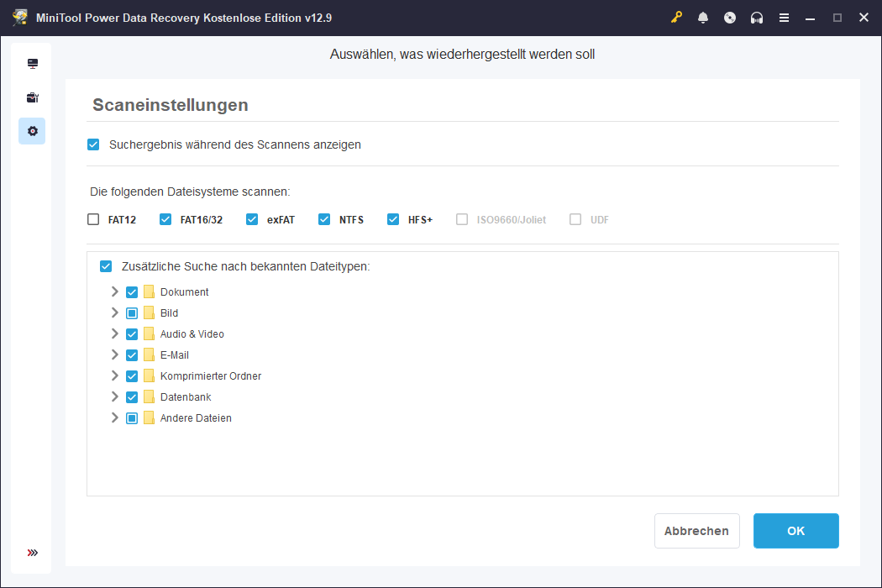882x588 pixels.
Task: Expand the sidebar with double-arrow icon
Action: click(33, 553)
